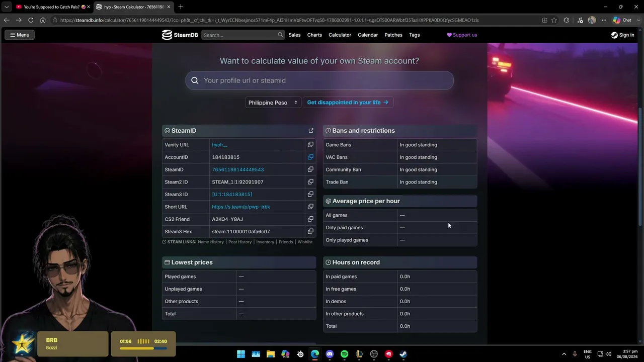Viewport: 644px width, 362px height.
Task: Focus the profile url or steamid field
Action: click(319, 80)
